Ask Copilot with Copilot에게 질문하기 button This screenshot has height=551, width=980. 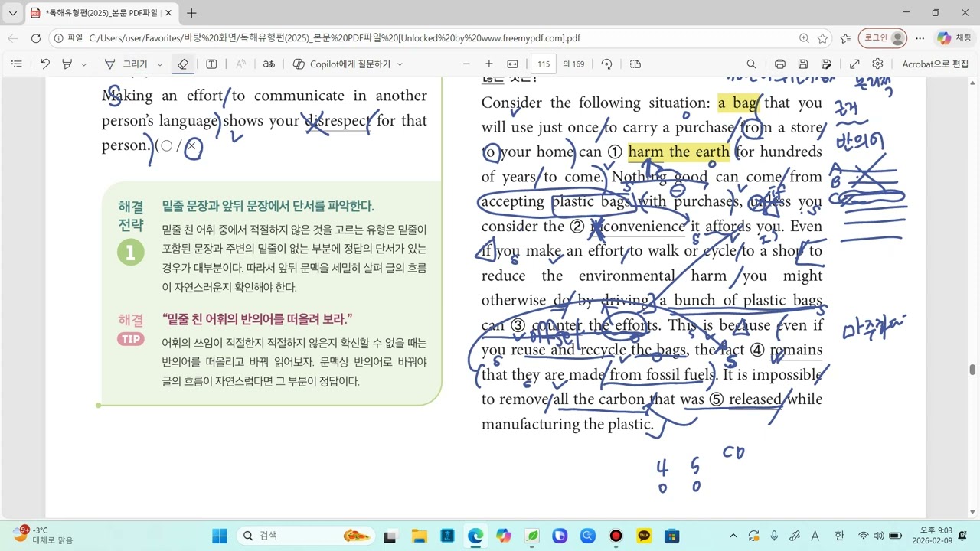pos(342,64)
